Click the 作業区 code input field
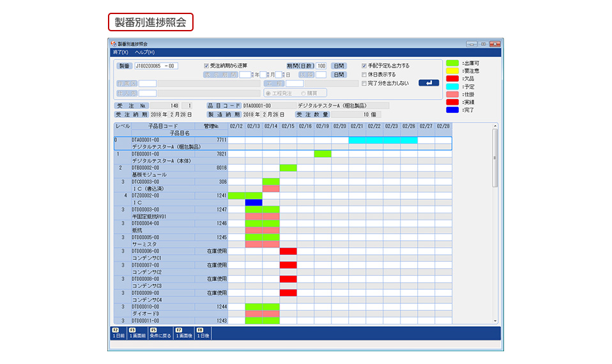The height and width of the screenshot is (364, 612). pyautogui.click(x=148, y=84)
